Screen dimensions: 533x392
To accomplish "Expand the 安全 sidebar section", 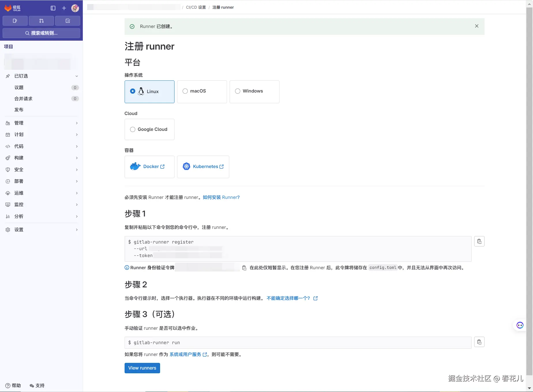I will [42, 170].
